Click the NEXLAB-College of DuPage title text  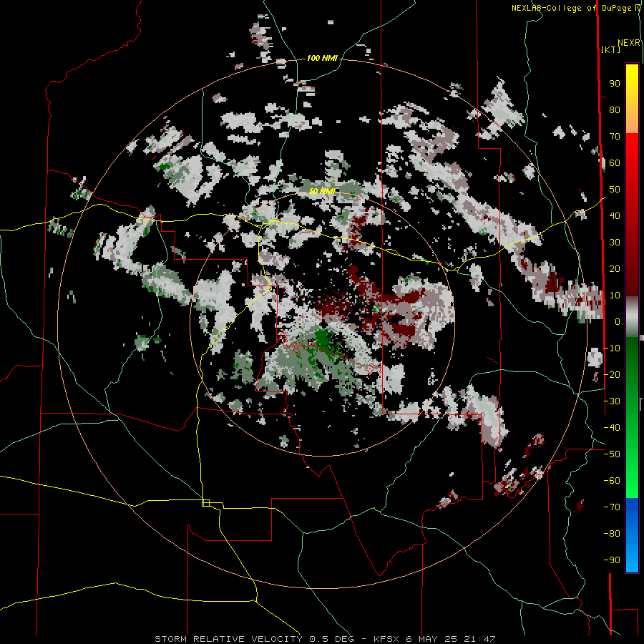click(x=572, y=8)
